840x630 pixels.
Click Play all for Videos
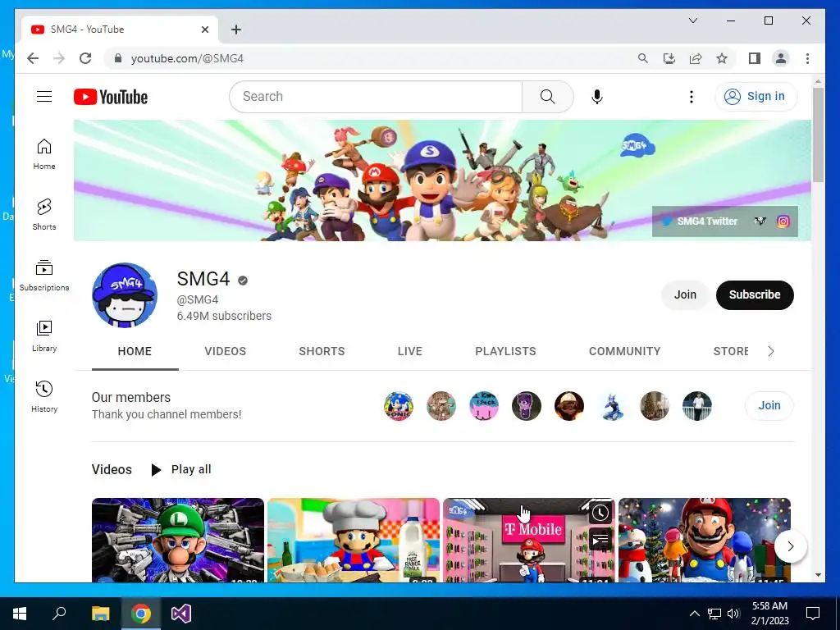point(181,469)
